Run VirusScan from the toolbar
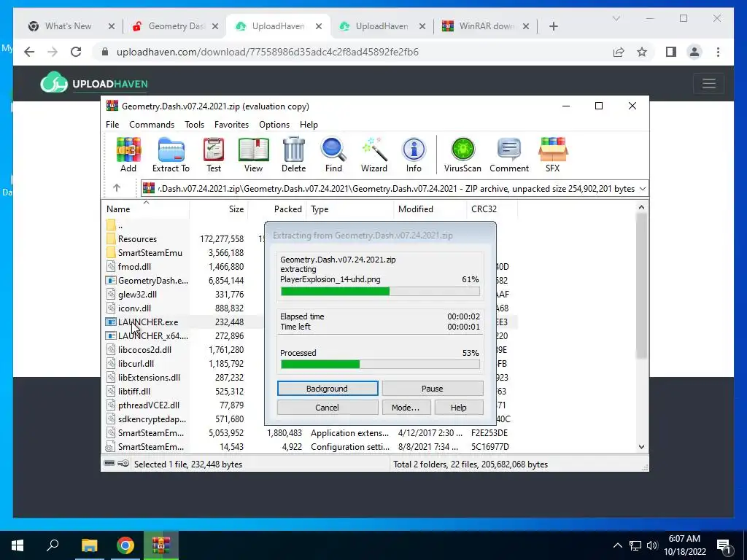 [x=462, y=155]
